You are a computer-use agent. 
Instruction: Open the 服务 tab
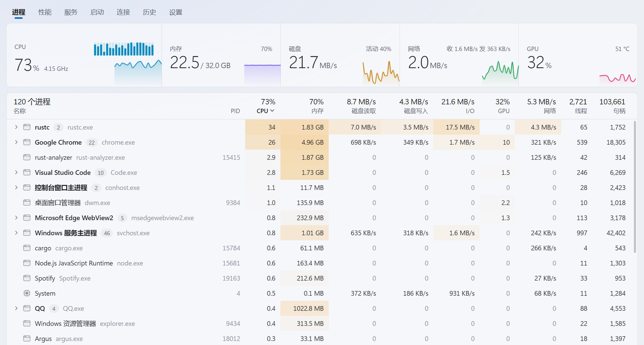click(x=71, y=12)
